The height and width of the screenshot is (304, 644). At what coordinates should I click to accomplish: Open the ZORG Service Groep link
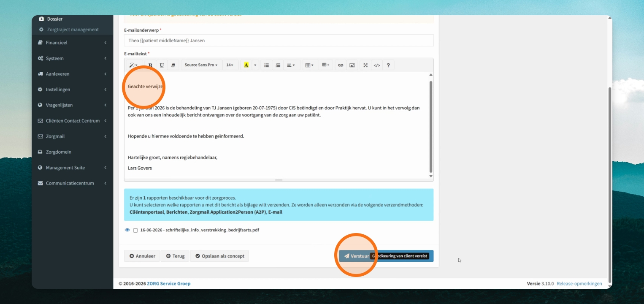(x=168, y=284)
